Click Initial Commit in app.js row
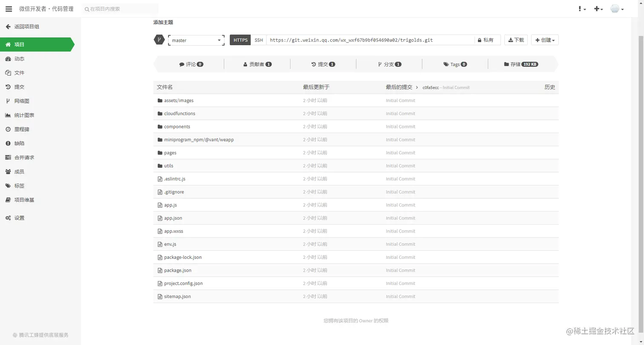The width and height of the screenshot is (644, 345). [x=400, y=205]
